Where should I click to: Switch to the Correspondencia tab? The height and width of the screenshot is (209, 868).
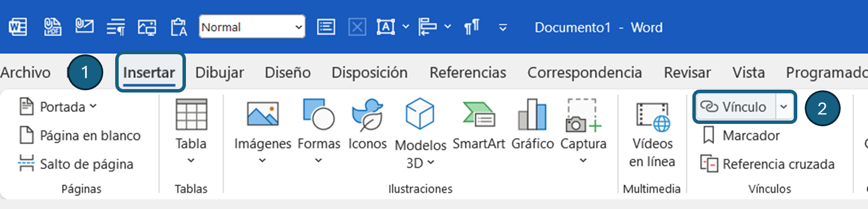coord(585,73)
